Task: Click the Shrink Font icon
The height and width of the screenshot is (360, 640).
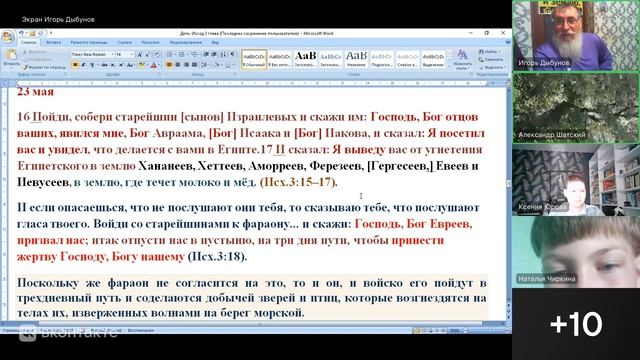Action: click(x=148, y=54)
